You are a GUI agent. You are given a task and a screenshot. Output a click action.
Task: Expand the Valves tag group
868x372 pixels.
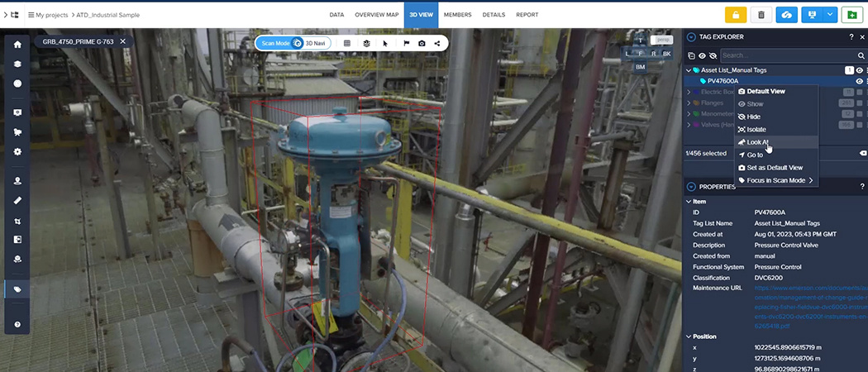click(x=689, y=125)
